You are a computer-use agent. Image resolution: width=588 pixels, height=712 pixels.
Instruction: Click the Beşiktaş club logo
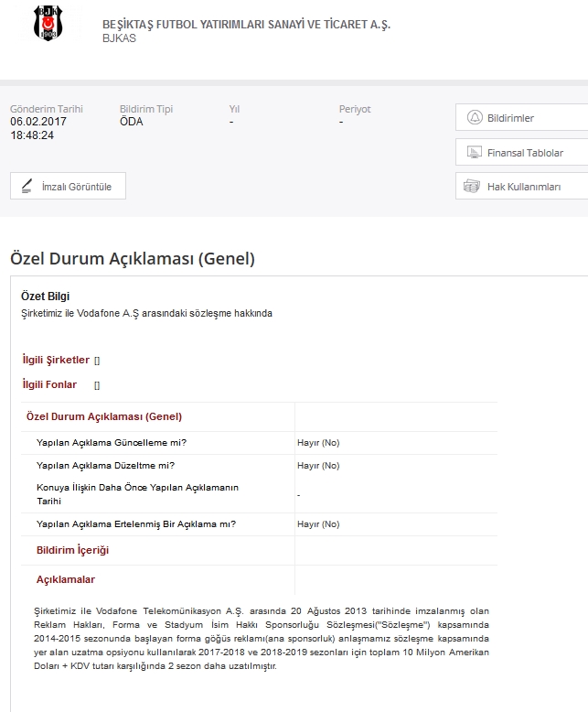pos(44,23)
